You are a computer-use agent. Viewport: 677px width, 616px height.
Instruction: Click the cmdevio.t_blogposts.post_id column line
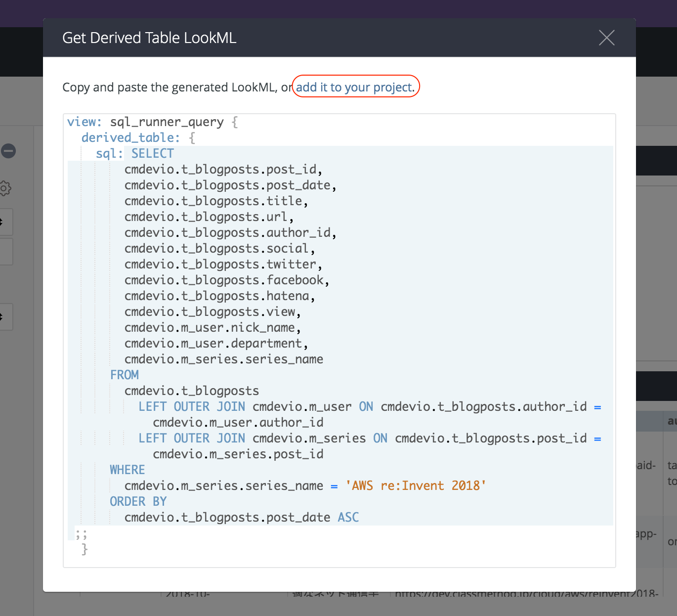223,169
